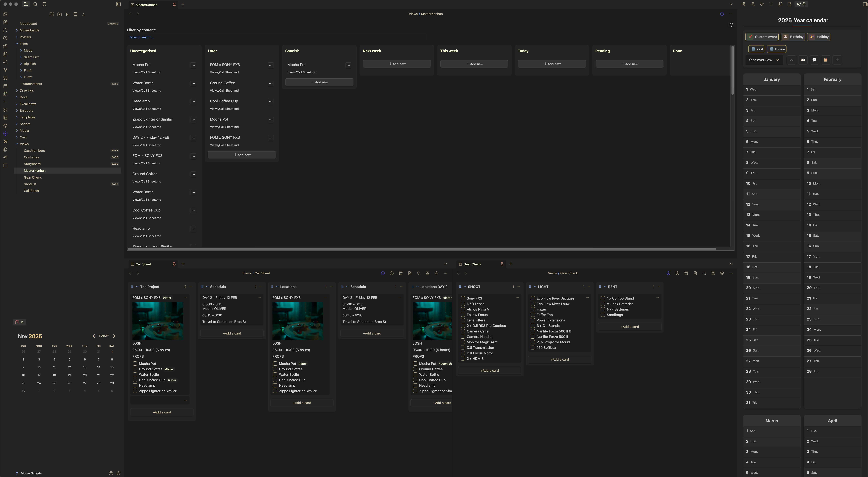Click Add new under the This week column

pos(474,64)
